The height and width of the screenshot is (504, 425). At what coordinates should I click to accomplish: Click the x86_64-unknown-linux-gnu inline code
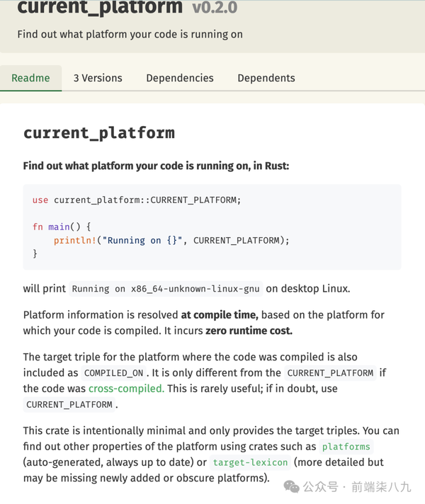point(166,289)
